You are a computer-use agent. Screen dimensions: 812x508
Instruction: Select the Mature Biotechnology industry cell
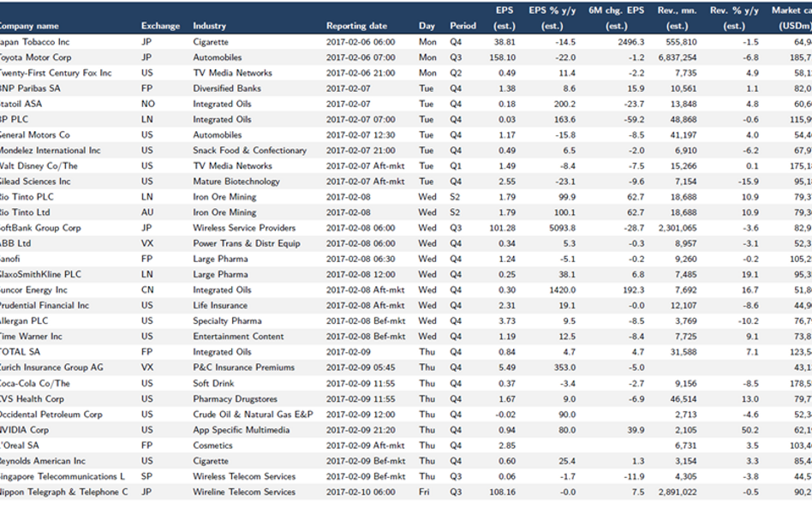pyautogui.click(x=236, y=182)
